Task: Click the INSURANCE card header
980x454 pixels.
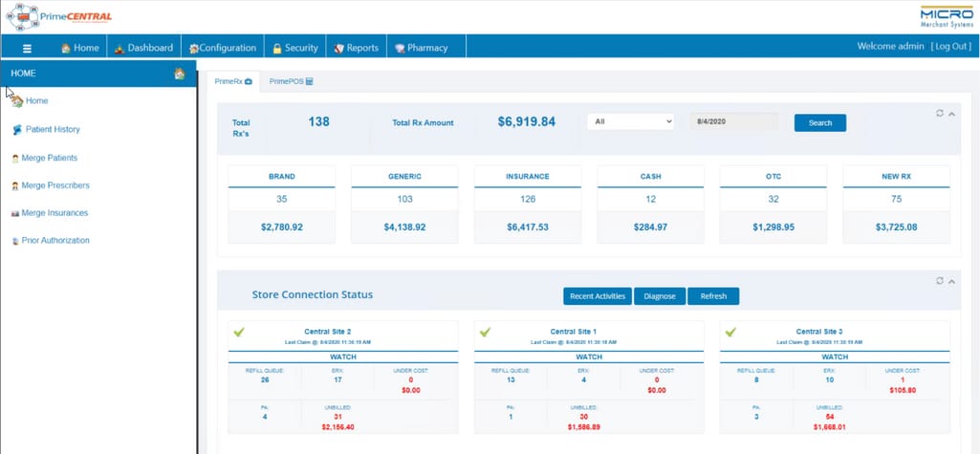Action: tap(528, 177)
